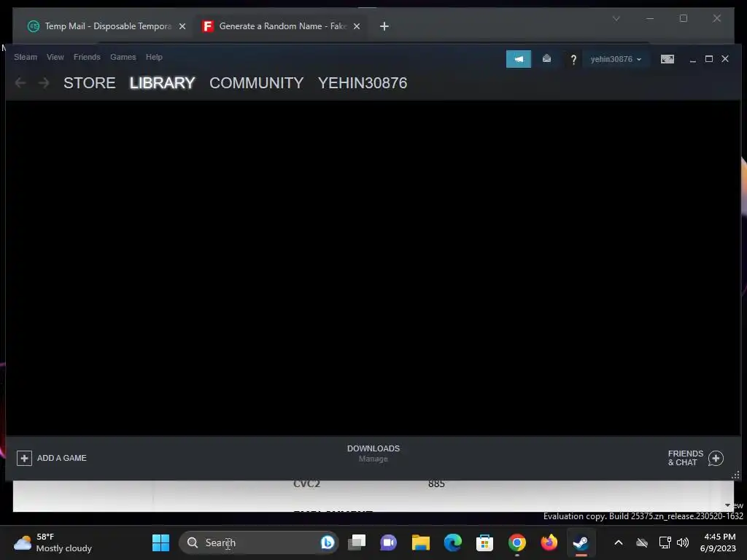This screenshot has height=560, width=747.
Task: Click the Steam window resize grip icon
Action: click(x=735, y=475)
